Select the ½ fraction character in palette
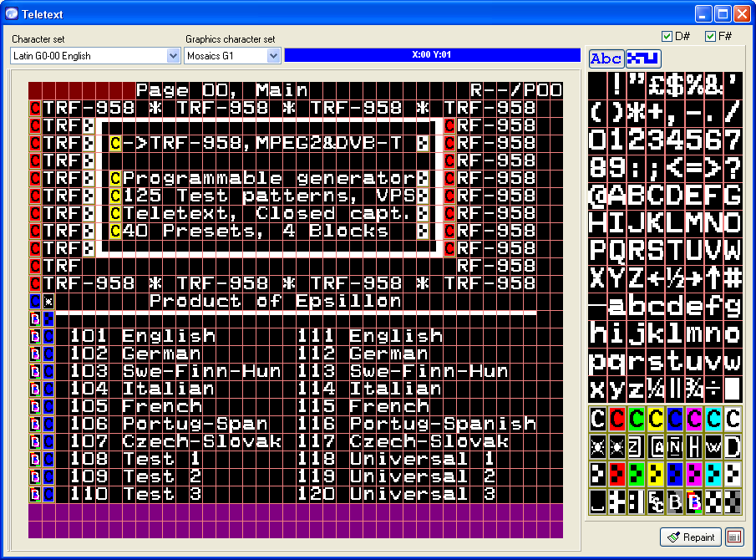Image resolution: width=756 pixels, height=560 pixels. click(x=675, y=278)
